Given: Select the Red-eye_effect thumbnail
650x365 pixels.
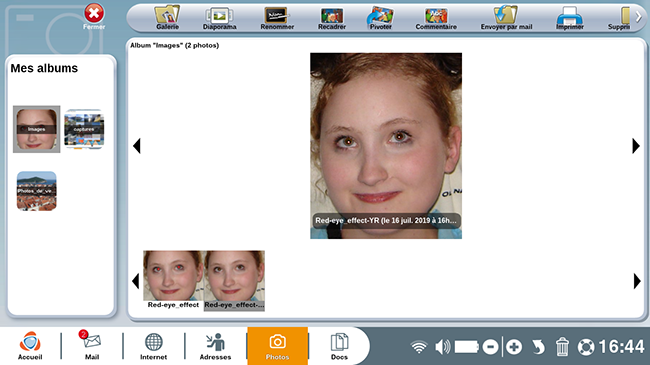Looking at the screenshot, I should coord(173,280).
